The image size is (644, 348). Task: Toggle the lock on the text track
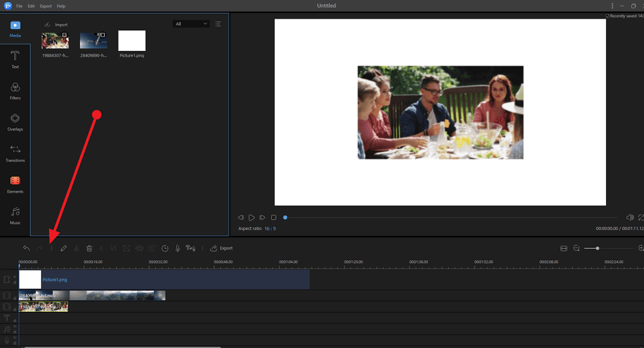[x=15, y=321]
